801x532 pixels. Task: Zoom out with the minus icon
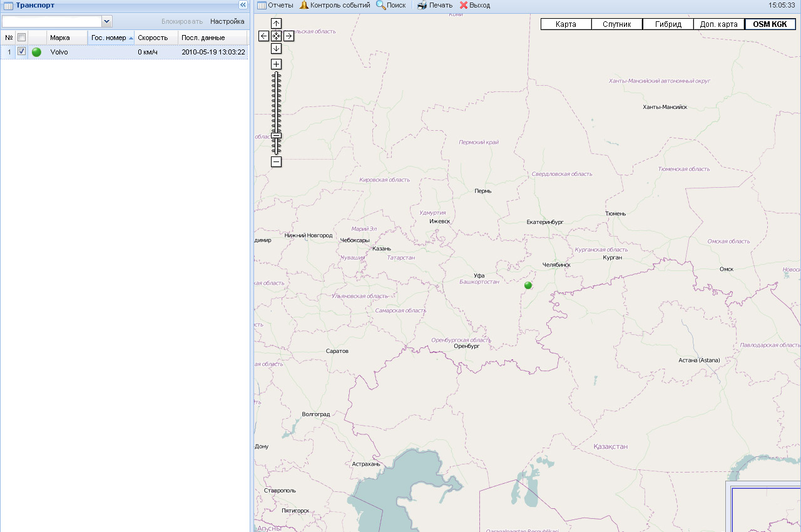tap(276, 162)
